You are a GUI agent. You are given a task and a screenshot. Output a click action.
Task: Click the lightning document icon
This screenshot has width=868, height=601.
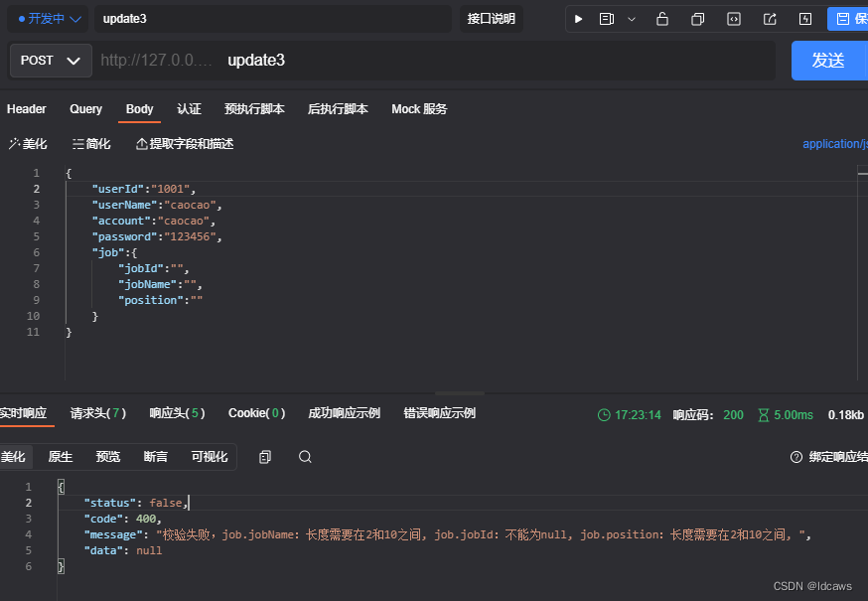click(805, 19)
